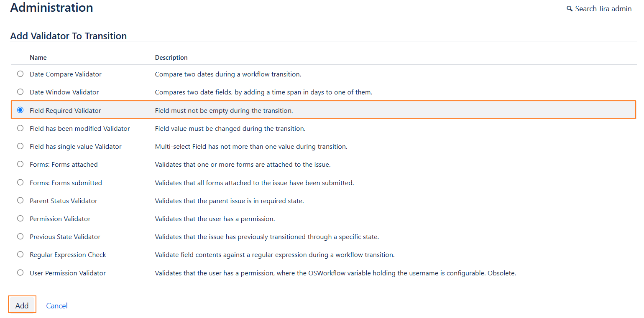This screenshot has width=644, height=318.
Task: Select Forms: Forms submitted radio button
Action: click(x=20, y=183)
